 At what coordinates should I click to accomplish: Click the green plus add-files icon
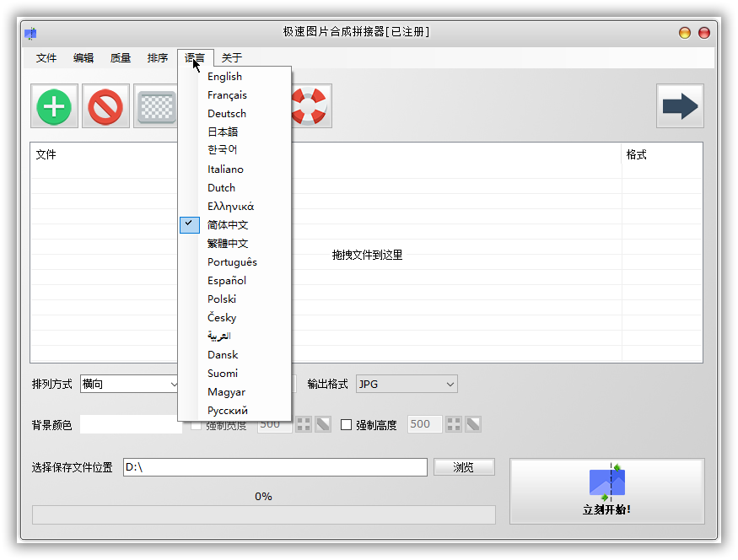coord(55,106)
